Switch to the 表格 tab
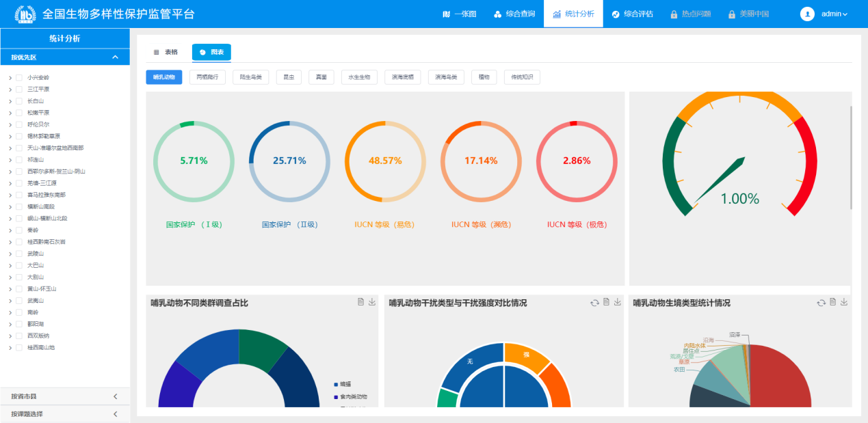This screenshot has width=868, height=423. coord(166,52)
